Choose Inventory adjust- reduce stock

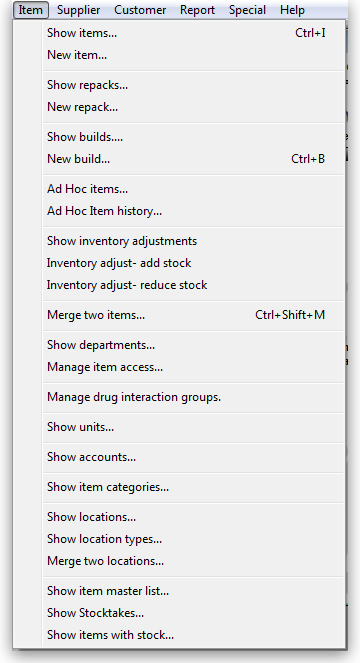point(193,285)
